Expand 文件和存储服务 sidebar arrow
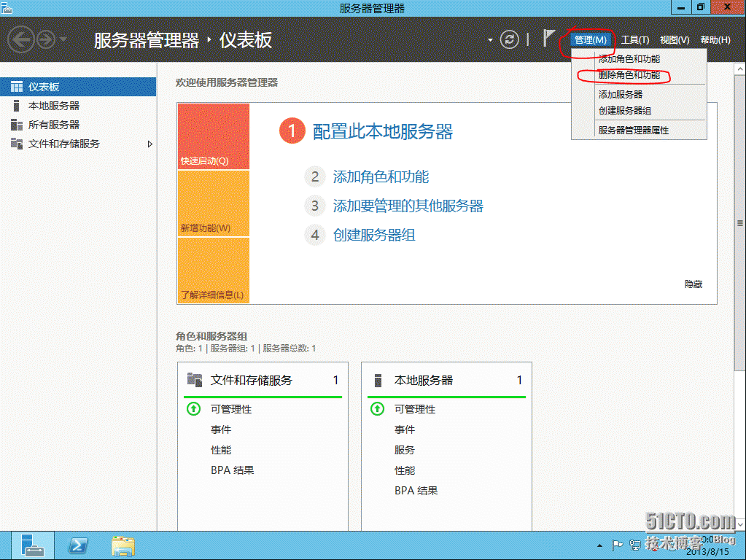This screenshot has height=560, width=746. click(150, 144)
